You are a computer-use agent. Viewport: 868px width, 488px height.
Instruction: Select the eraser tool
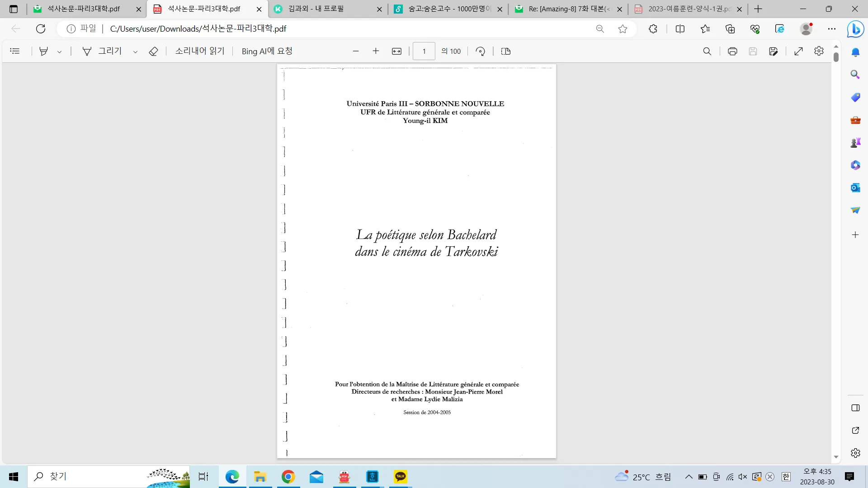[x=153, y=51]
